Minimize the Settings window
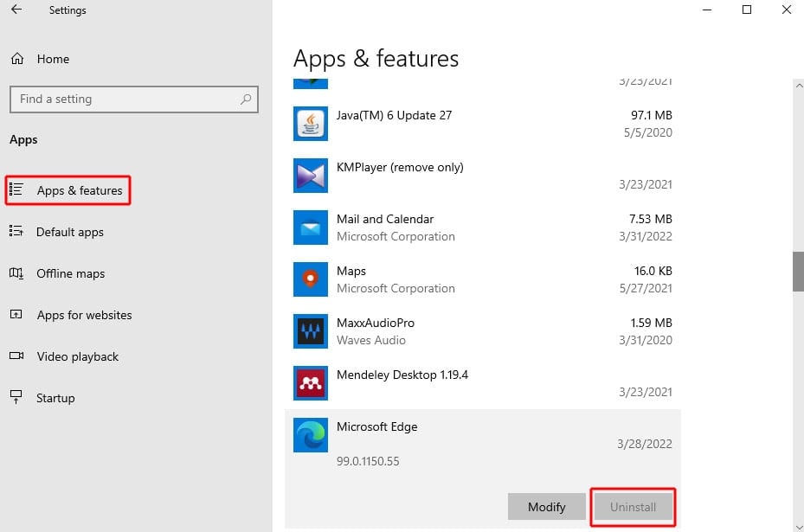Image resolution: width=804 pixels, height=532 pixels. 707,10
